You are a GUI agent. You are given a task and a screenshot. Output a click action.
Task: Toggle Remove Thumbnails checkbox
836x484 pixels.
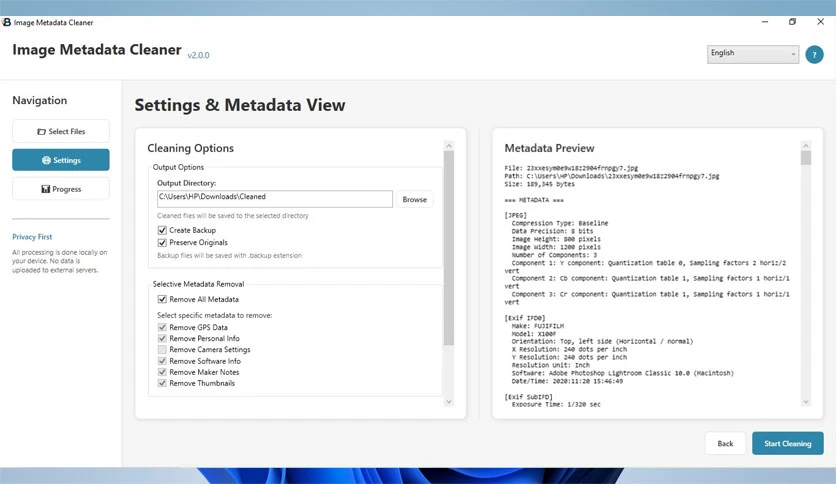pyautogui.click(x=162, y=383)
